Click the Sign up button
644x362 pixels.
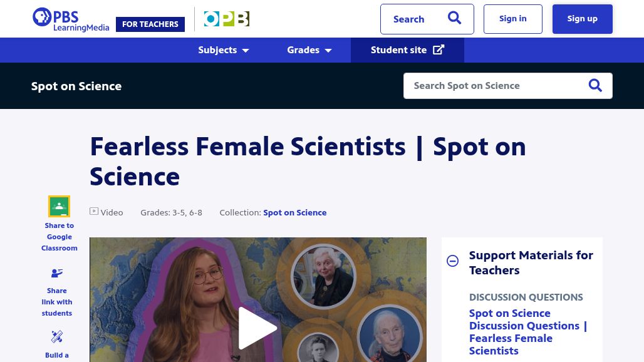(x=582, y=19)
